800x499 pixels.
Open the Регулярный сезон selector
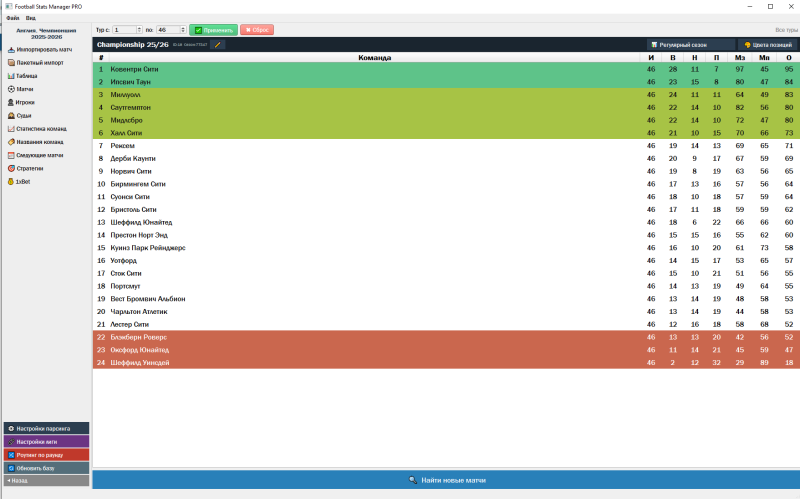(x=691, y=45)
